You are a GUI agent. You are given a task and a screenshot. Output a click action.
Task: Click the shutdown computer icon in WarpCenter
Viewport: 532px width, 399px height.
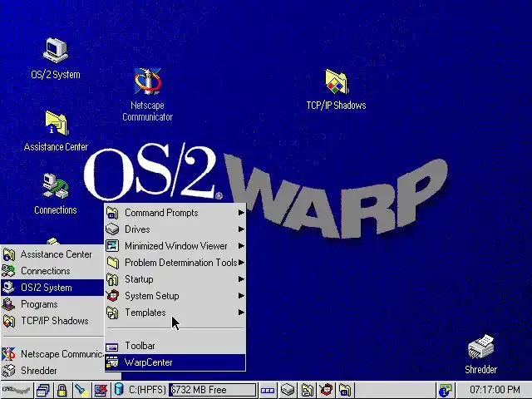point(101,390)
